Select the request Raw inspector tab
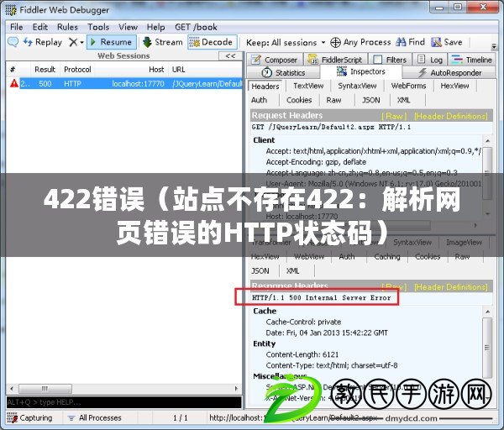The image size is (504, 430). pos(333,100)
